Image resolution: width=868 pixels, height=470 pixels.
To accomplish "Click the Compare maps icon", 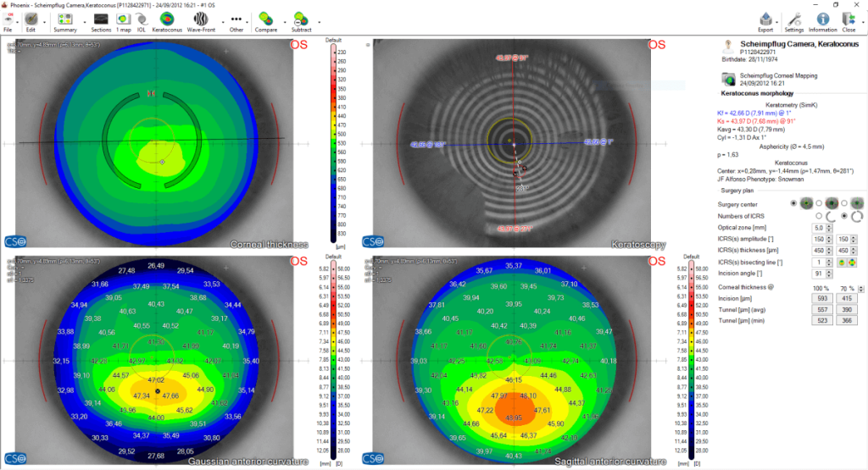I will click(265, 19).
